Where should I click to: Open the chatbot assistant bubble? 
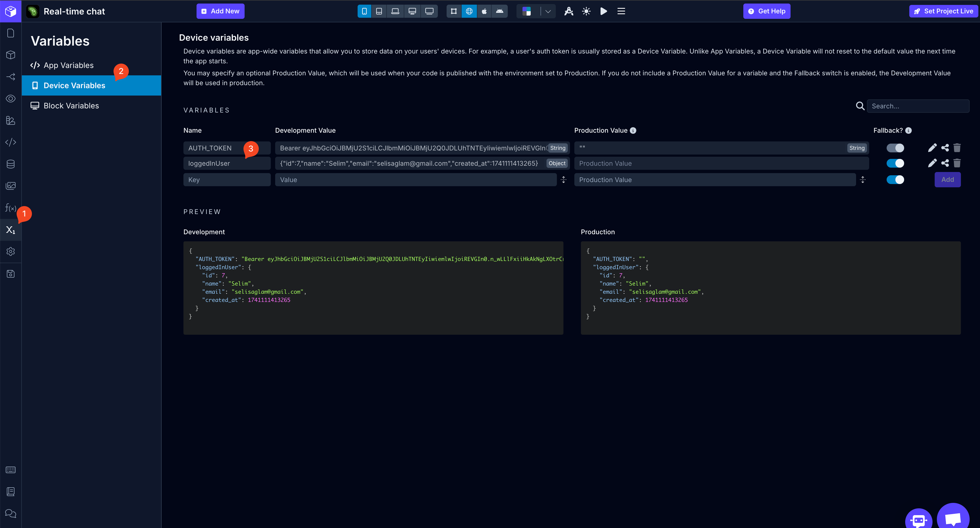click(x=919, y=519)
